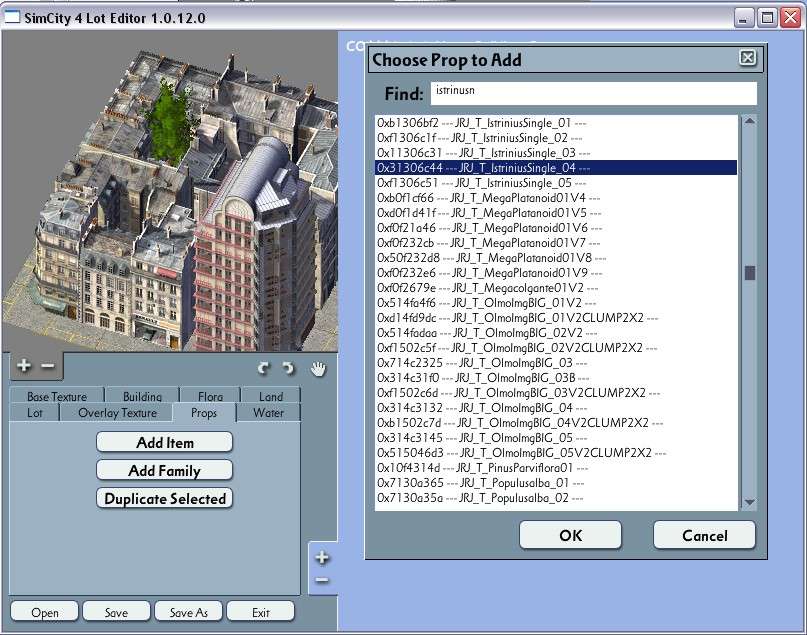Image resolution: width=807 pixels, height=635 pixels.
Task: Click the Find search field
Action: click(593, 93)
